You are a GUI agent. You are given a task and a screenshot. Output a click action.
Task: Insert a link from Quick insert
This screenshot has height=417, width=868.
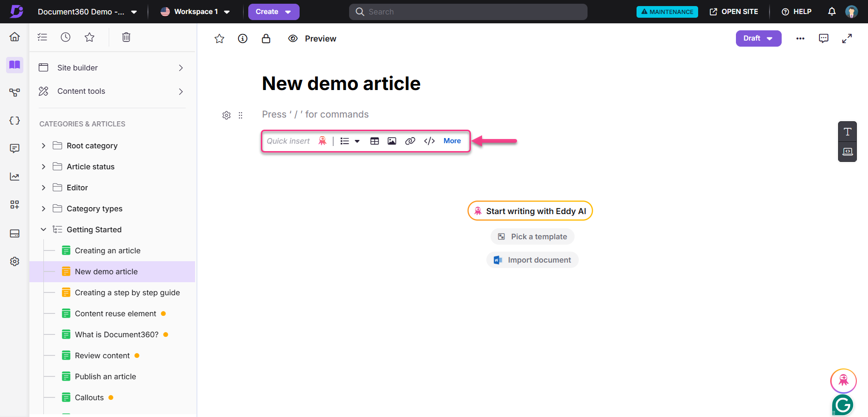click(410, 141)
